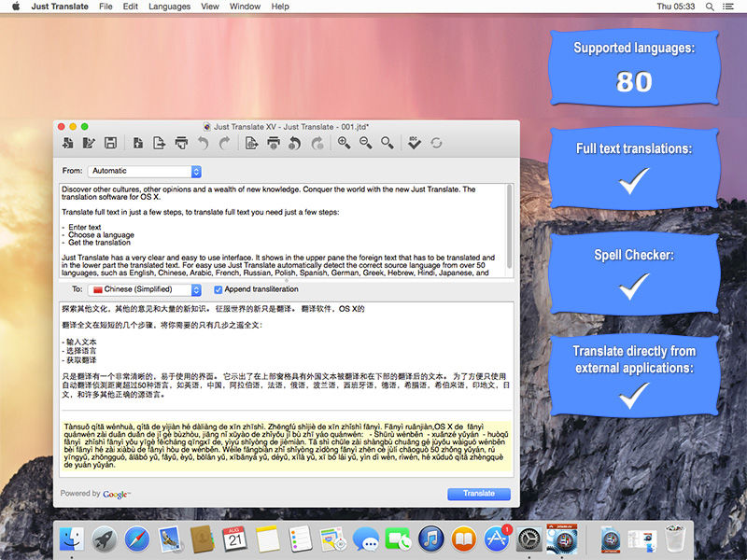Open the Languages menu
This screenshot has width=747, height=560.
click(169, 7)
